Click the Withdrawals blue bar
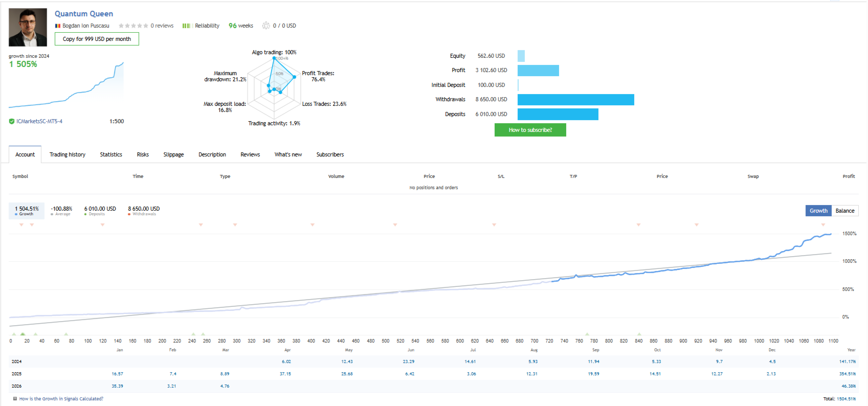This screenshot has width=868, height=406. coord(576,100)
